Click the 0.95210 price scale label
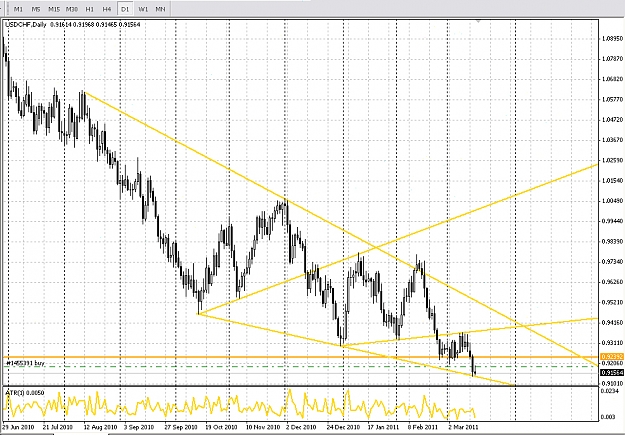This screenshot has width=625, height=435. coord(612,302)
